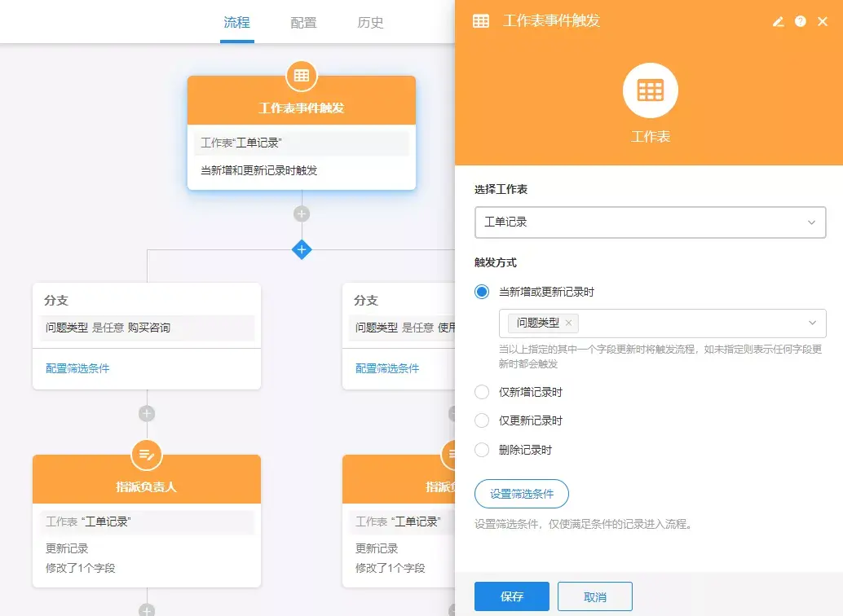Click the blue diamond branch icon in the flow
Screen dimensions: 843x616
point(302,250)
